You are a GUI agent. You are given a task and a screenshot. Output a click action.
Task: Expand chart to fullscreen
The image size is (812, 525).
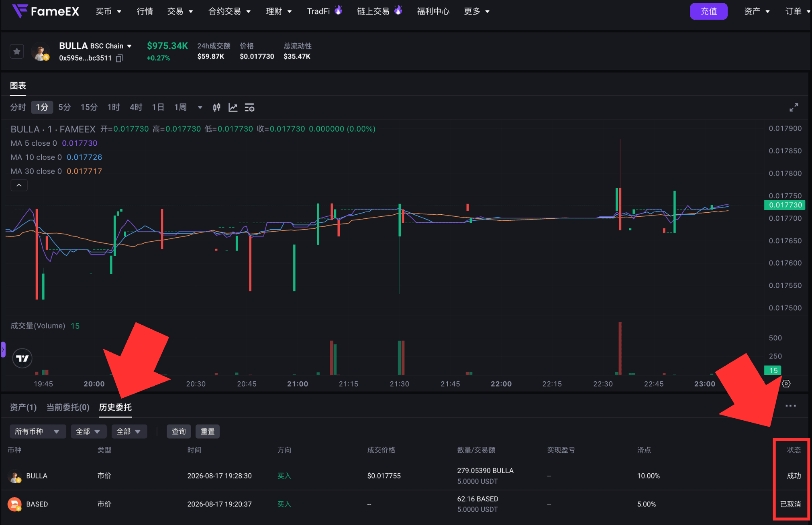pyautogui.click(x=794, y=107)
